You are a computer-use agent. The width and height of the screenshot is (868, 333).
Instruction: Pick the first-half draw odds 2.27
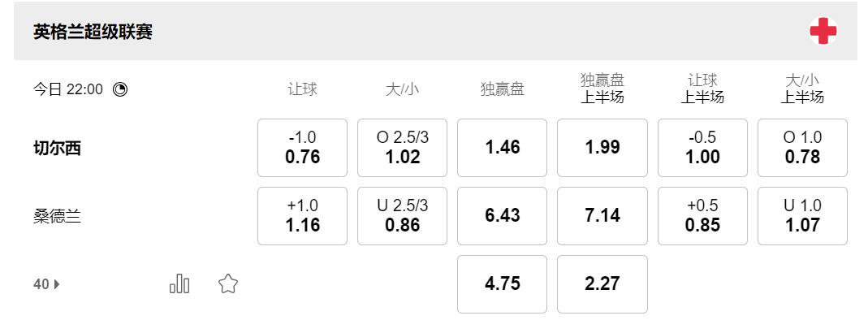click(x=602, y=284)
